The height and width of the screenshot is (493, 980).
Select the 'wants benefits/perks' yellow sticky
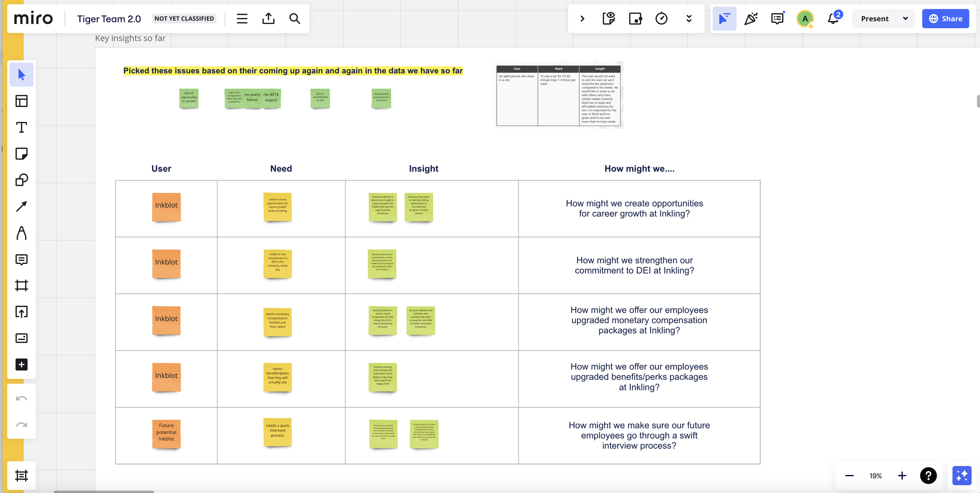click(278, 377)
